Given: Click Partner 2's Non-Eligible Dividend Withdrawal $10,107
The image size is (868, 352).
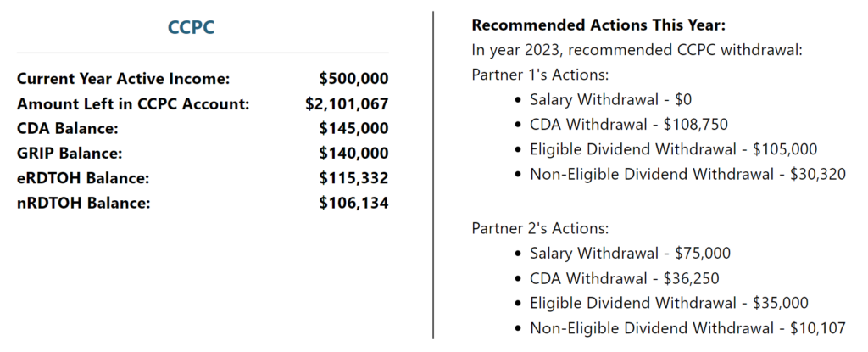Looking at the screenshot, I should (x=687, y=328).
